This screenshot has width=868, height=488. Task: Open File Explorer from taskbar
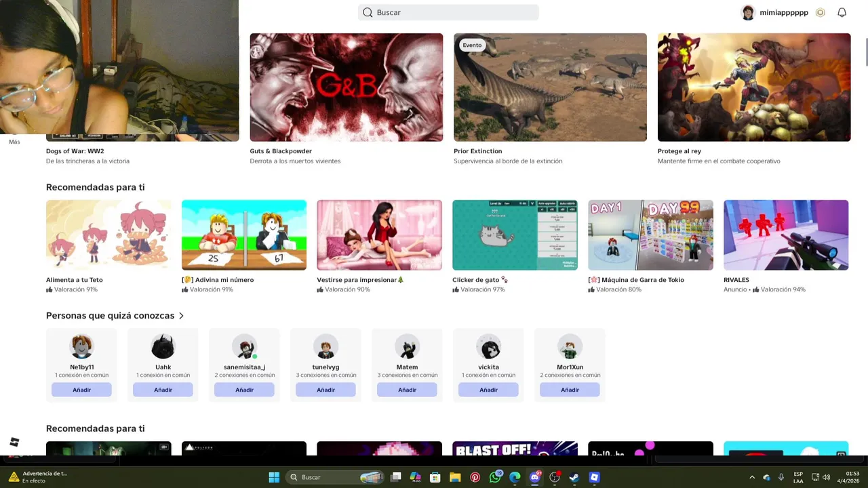[455, 477]
